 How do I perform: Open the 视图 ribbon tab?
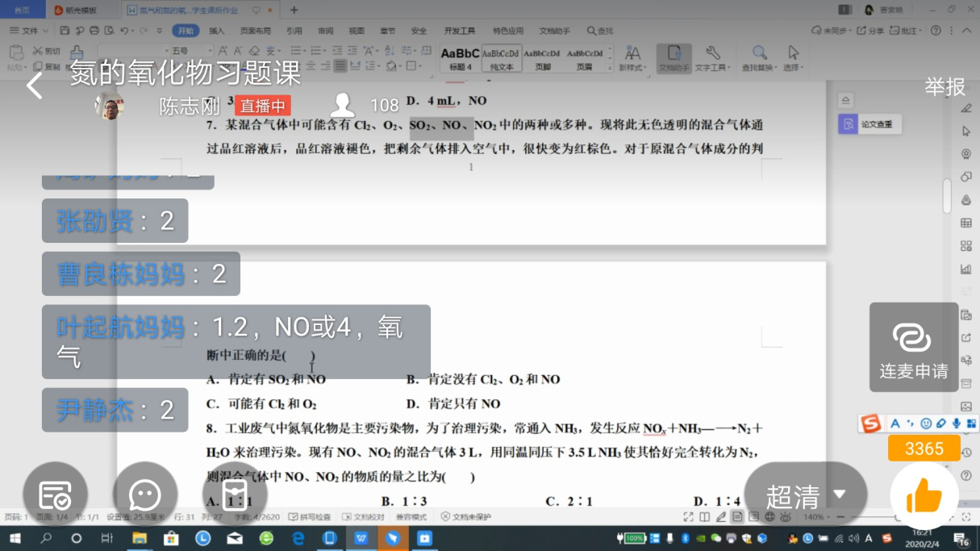pos(357,31)
